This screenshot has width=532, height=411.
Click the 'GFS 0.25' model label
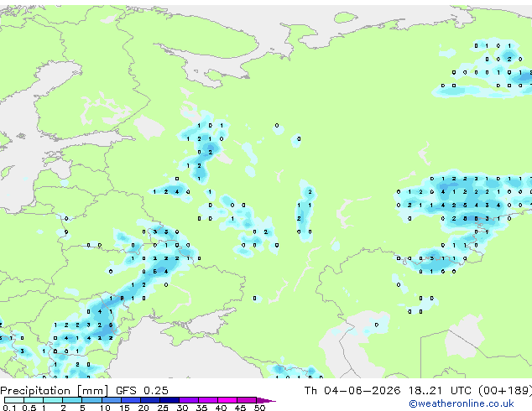(142, 391)
